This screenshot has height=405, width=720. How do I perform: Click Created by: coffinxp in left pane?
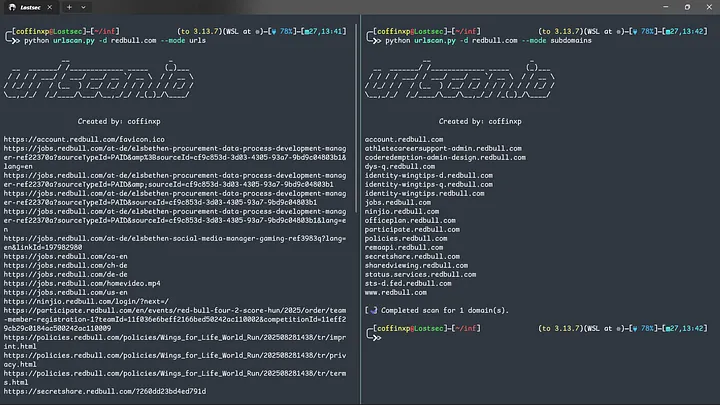click(x=119, y=121)
